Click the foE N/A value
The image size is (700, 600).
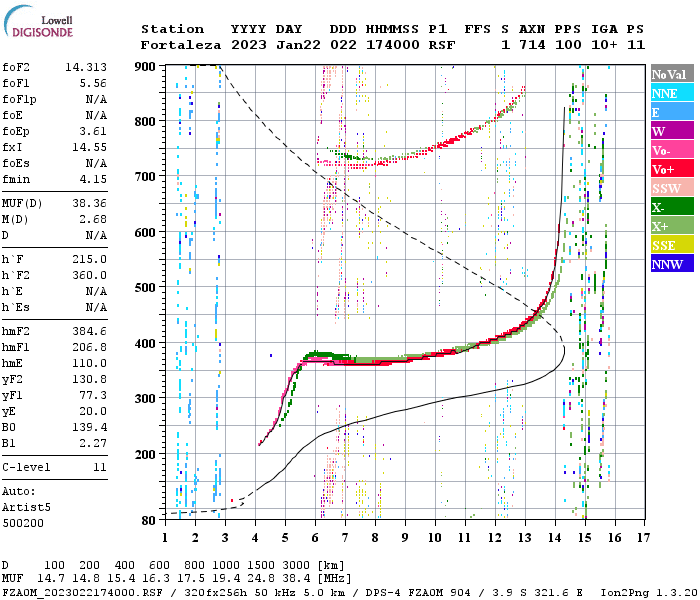coord(96,115)
